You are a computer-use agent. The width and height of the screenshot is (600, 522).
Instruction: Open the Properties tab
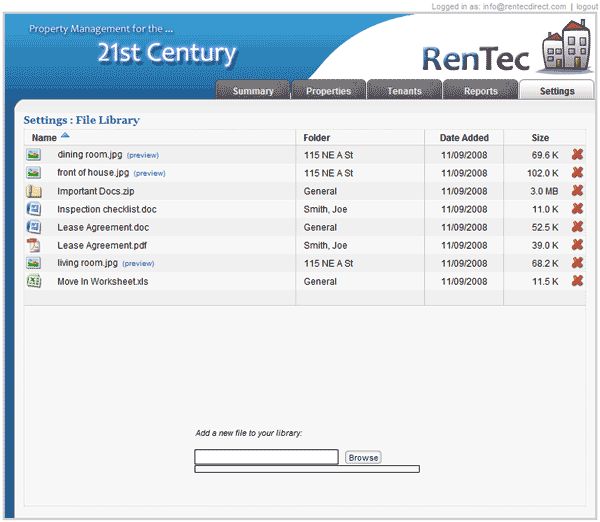pyautogui.click(x=328, y=91)
